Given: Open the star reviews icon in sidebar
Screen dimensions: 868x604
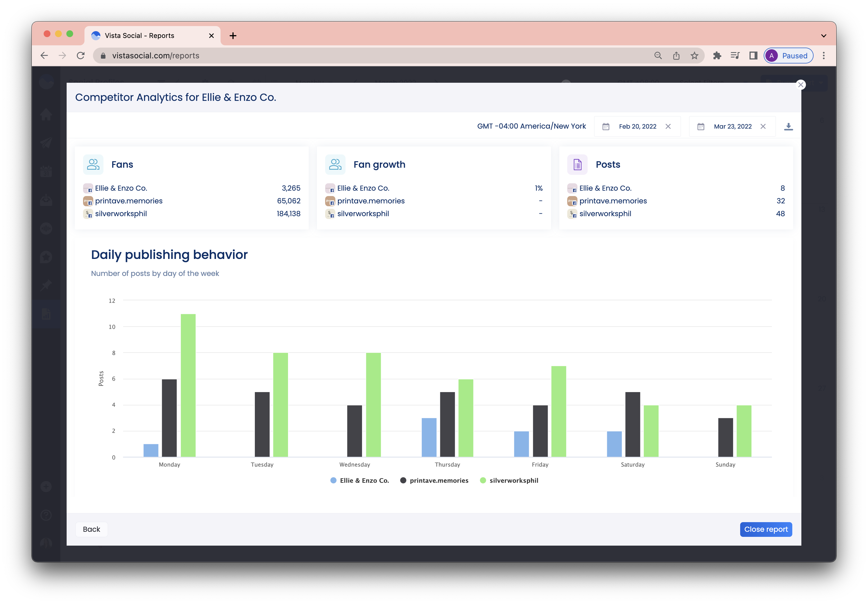Looking at the screenshot, I should 46,257.
